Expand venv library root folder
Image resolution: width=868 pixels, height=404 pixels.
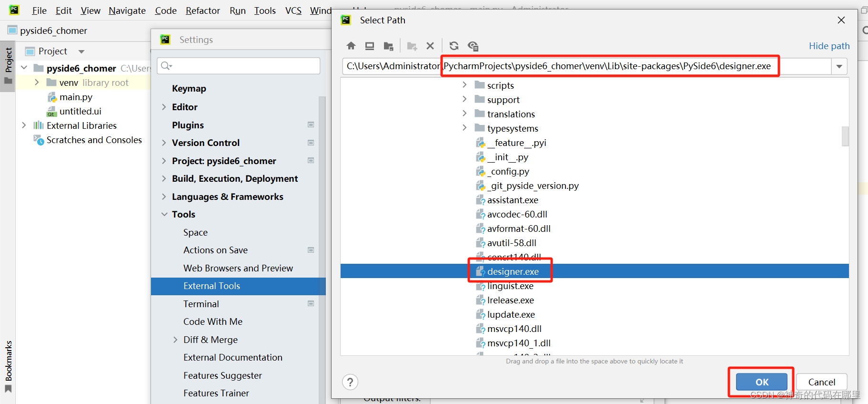tap(37, 83)
